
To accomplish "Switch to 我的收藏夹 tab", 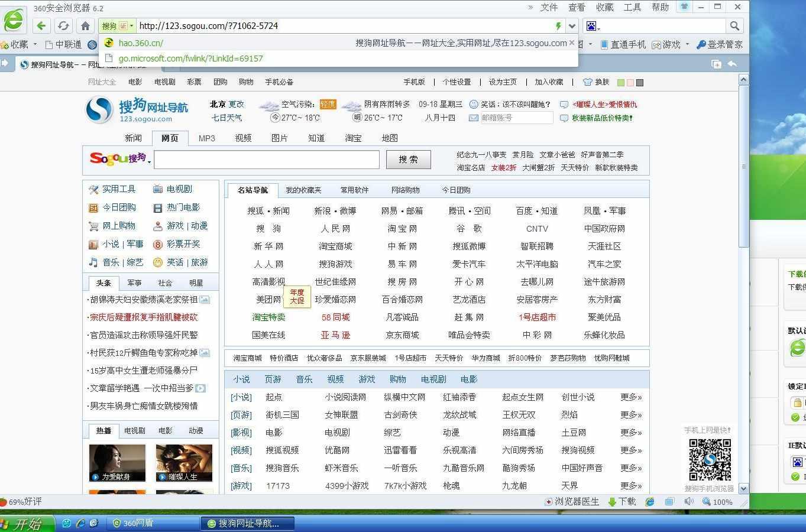I will click(303, 190).
